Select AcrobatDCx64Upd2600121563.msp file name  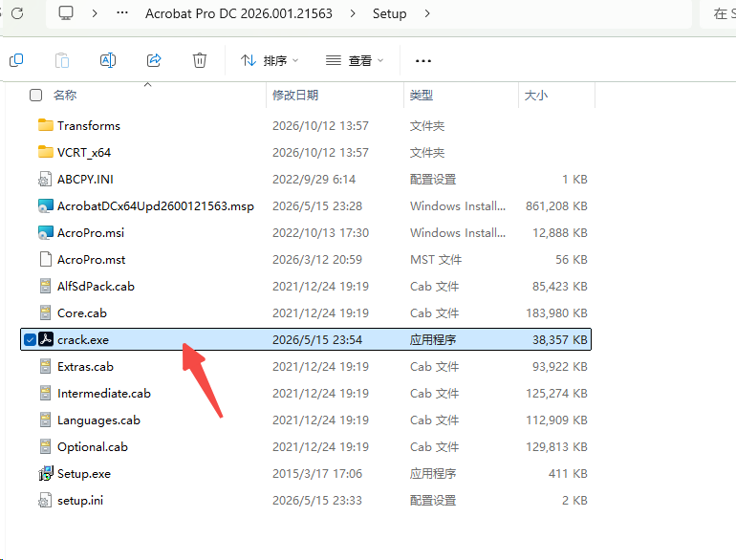pos(156,206)
